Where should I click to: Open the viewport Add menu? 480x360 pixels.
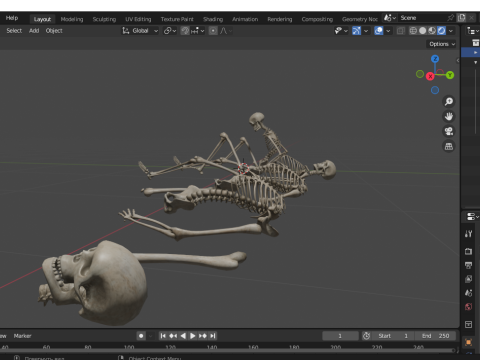pyautogui.click(x=34, y=31)
